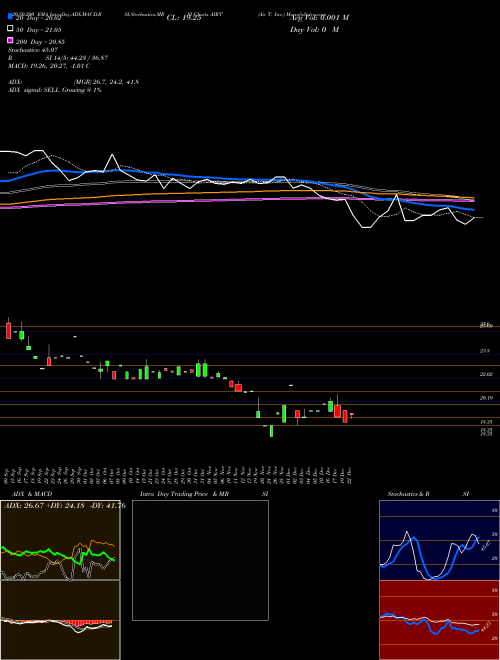Screen dimensions: 500x660
Task: Select the '200 Day - 20.85' legend text
Action: click(40, 42)
